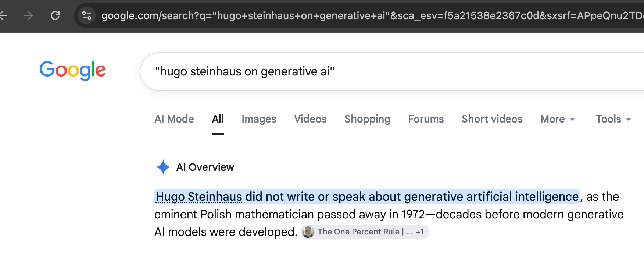Click the Hugo Steinhaus underlined link
The width and height of the screenshot is (644, 254).
(199, 197)
